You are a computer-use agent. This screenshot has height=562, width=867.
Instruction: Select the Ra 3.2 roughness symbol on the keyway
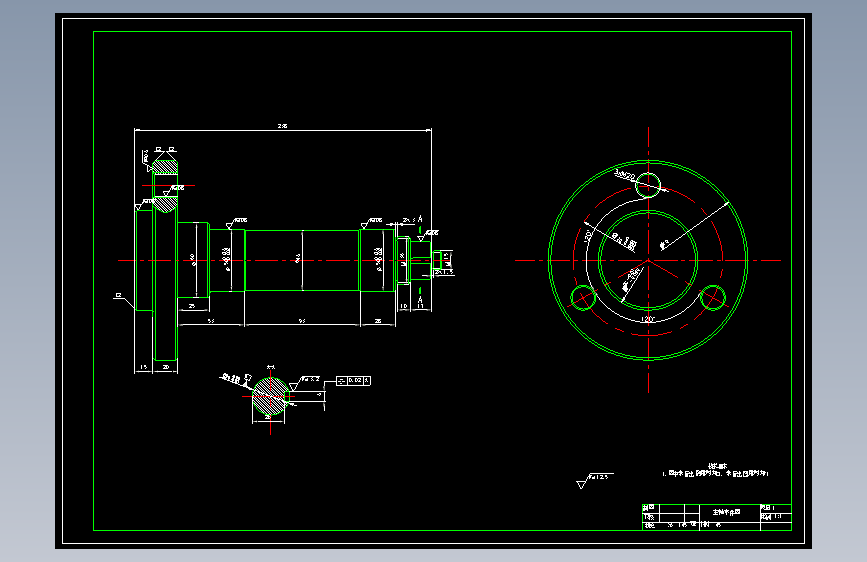[x=305, y=383]
